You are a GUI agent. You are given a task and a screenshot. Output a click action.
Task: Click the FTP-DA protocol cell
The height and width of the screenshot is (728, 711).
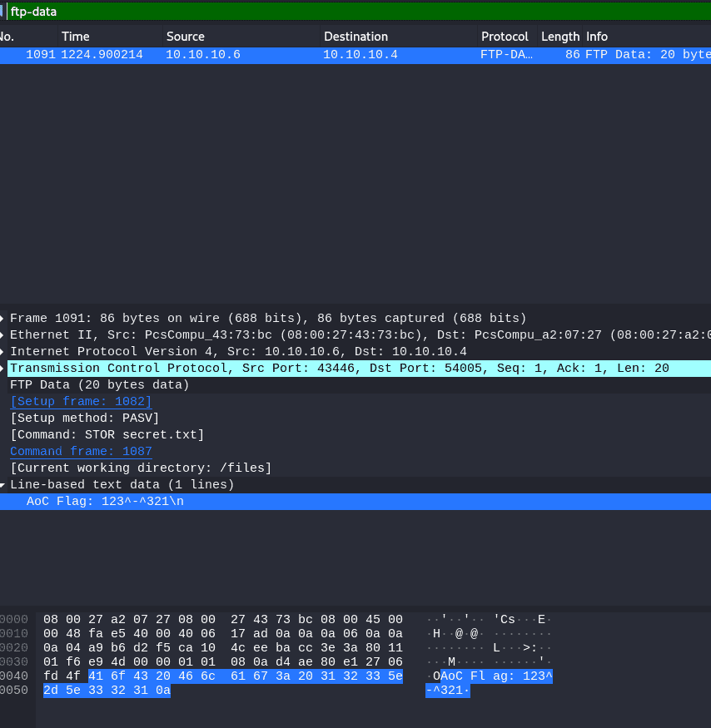506,55
